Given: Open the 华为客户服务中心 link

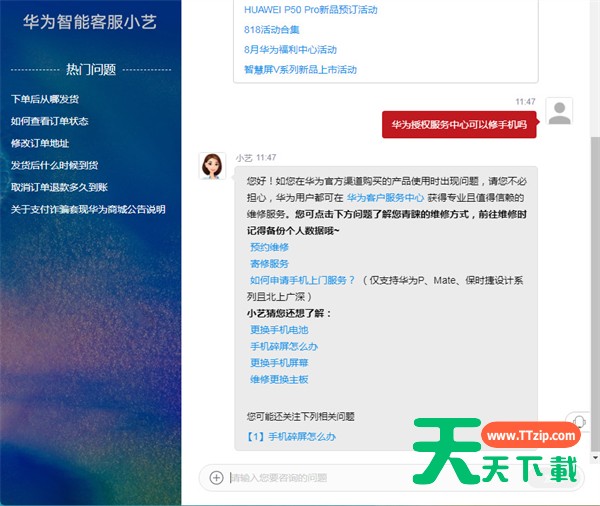Looking at the screenshot, I should tap(385, 198).
